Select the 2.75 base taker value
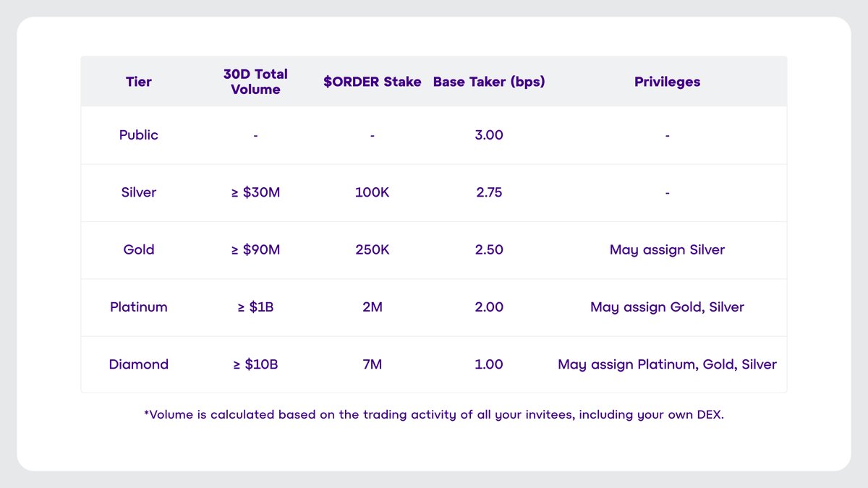 (489, 192)
